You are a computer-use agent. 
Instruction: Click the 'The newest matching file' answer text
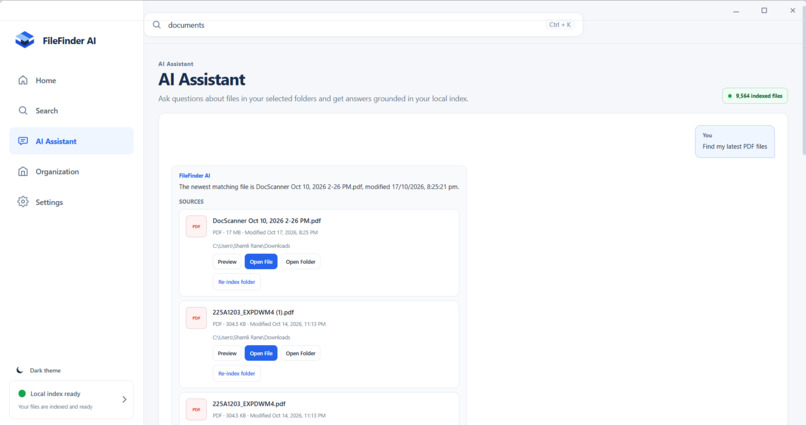coord(319,187)
